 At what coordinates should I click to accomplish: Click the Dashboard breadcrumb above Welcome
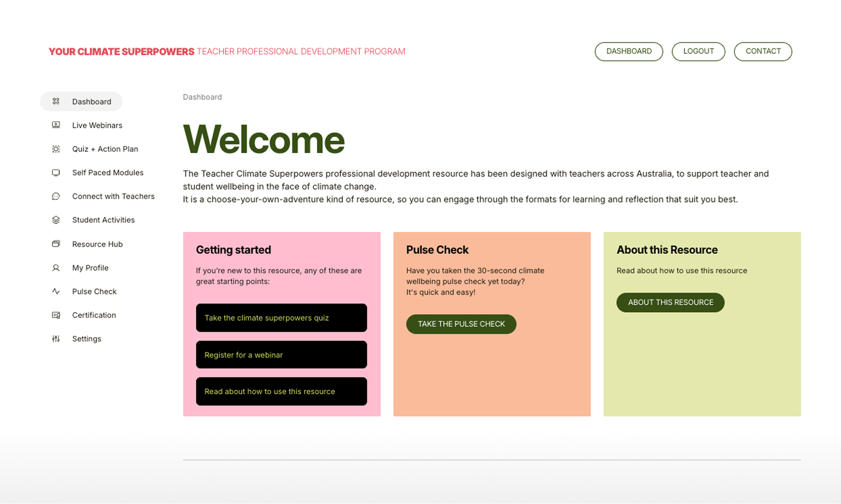pos(202,97)
